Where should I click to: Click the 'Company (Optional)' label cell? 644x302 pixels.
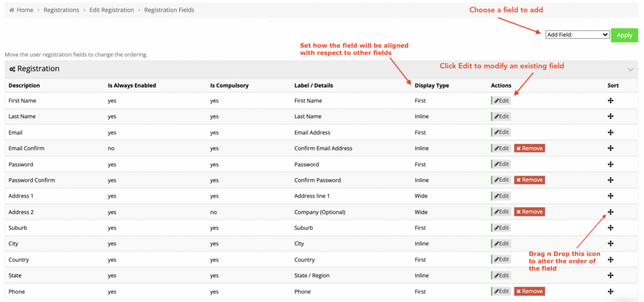320,212
